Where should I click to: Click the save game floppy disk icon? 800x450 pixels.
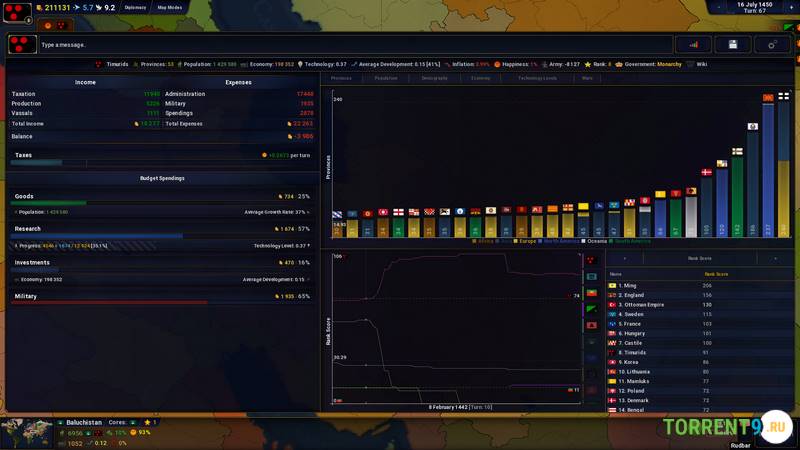[733, 44]
